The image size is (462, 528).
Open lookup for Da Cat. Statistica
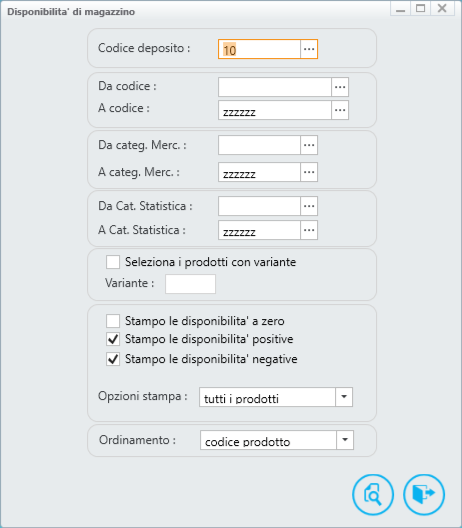point(309,206)
